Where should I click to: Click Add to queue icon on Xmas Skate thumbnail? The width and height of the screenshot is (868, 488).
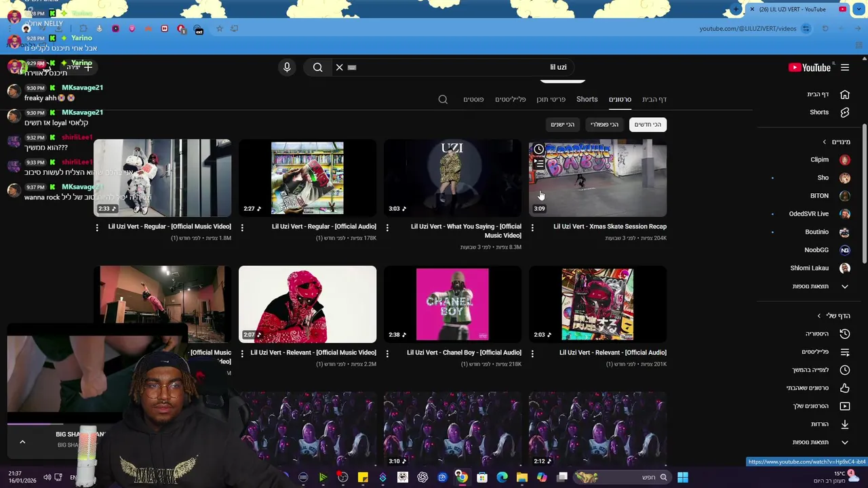tap(538, 164)
